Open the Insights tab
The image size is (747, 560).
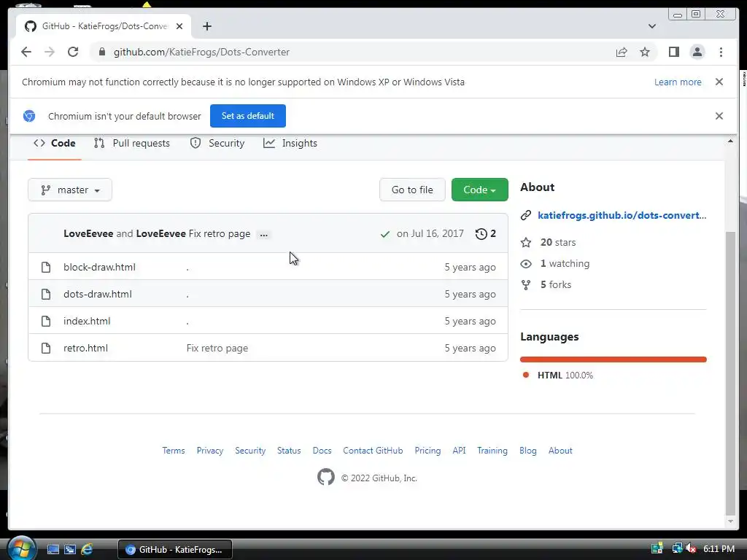pyautogui.click(x=290, y=144)
